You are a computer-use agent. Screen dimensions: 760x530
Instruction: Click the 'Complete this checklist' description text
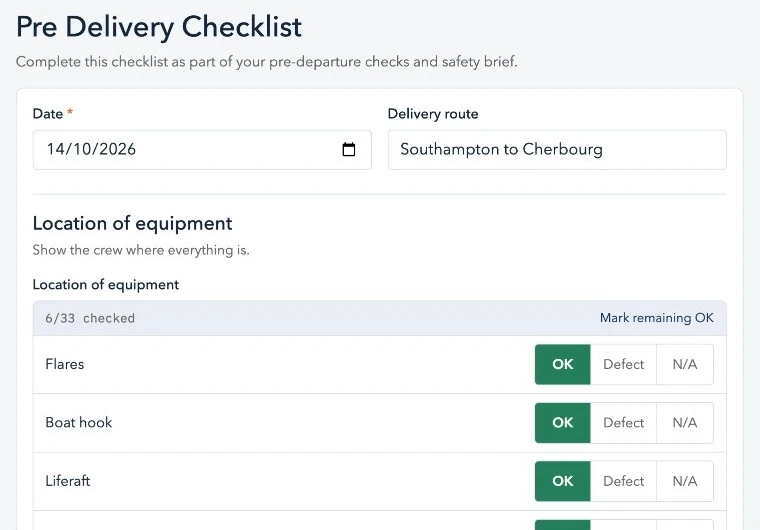267,62
